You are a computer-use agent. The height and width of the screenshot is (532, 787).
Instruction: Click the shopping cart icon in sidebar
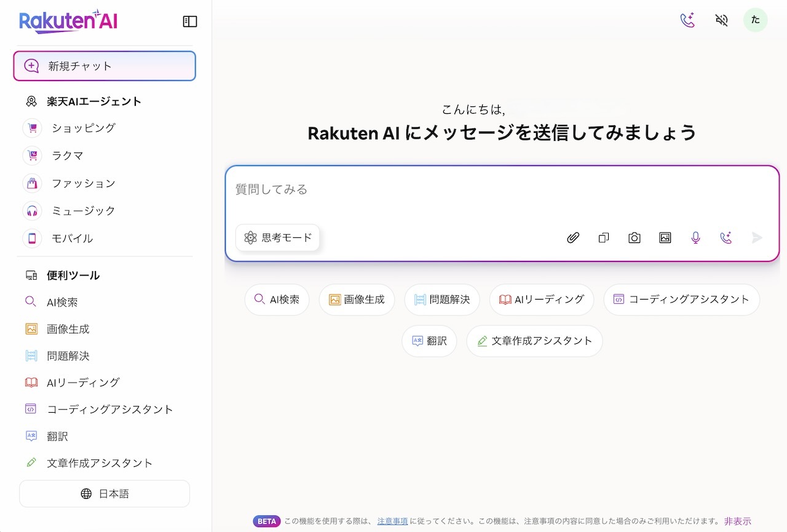[32, 128]
